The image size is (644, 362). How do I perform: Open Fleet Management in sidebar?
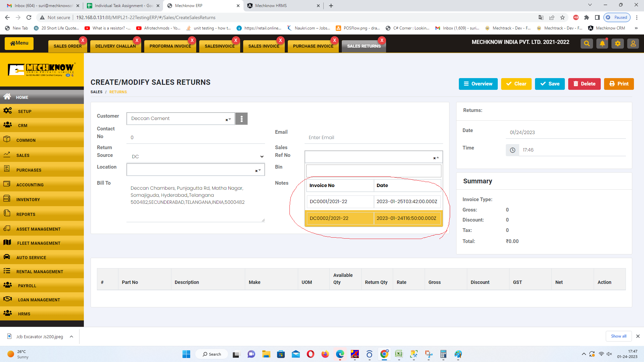pos(39,243)
